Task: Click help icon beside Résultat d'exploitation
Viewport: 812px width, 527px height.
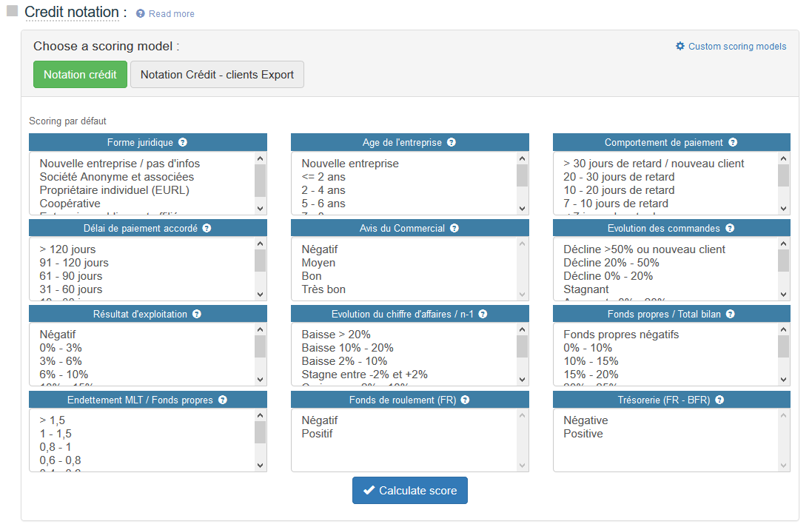Action: coord(197,315)
